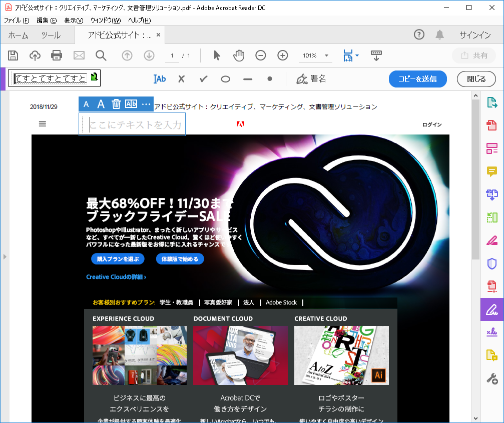The image size is (504, 423).
Task: Open the search magnifier tool
Action: coord(101,55)
